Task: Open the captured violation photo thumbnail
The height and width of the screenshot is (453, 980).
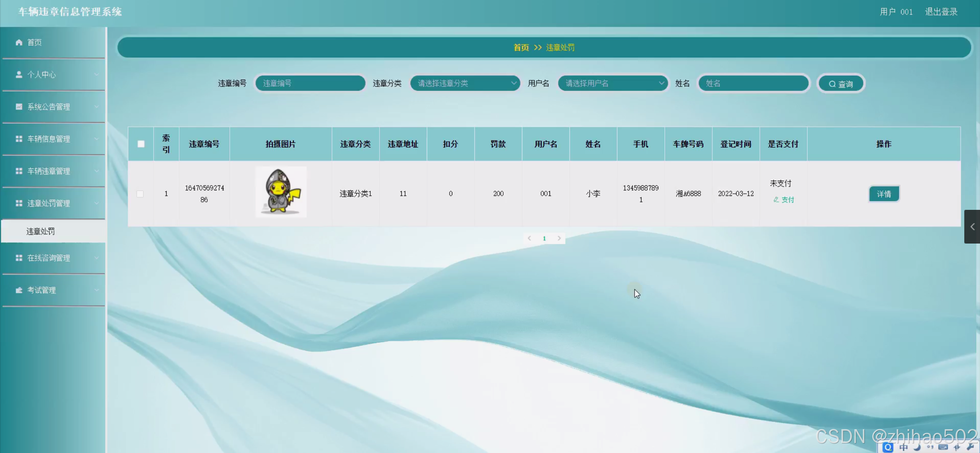Action: [281, 192]
